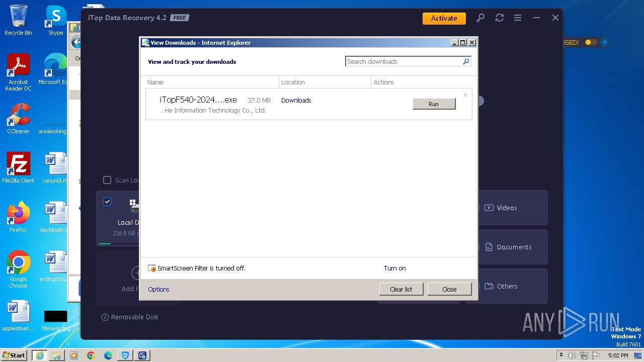Click the Others category tile
Image resolution: width=644 pixels, height=362 pixels.
pyautogui.click(x=512, y=286)
